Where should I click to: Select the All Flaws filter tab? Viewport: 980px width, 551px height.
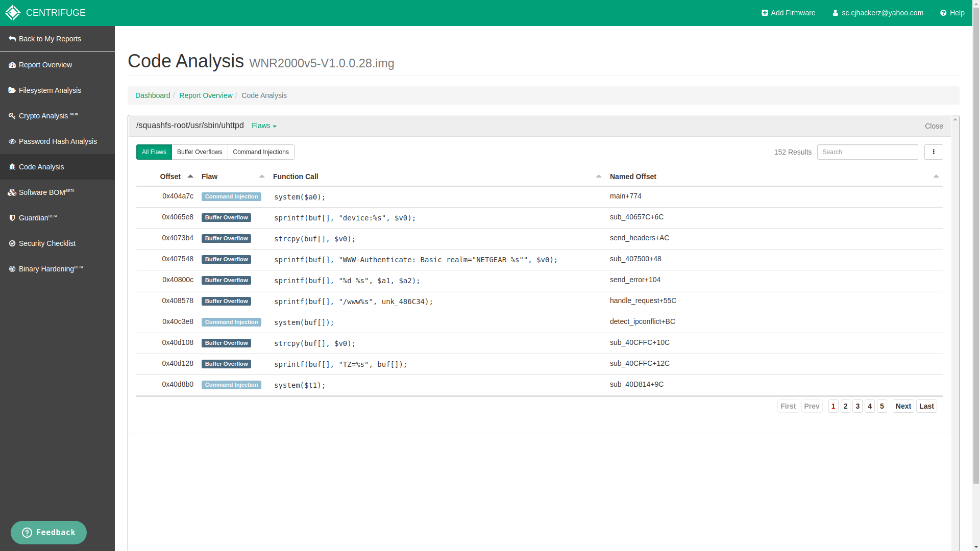(x=154, y=152)
